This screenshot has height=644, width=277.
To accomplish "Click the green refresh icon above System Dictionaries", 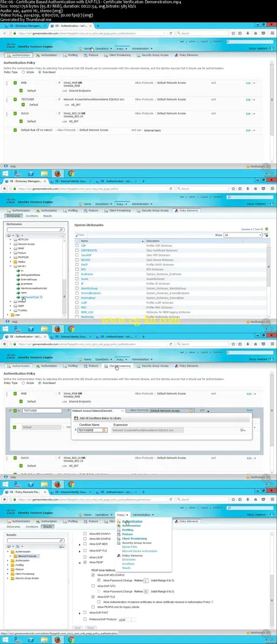I will pos(266,229).
